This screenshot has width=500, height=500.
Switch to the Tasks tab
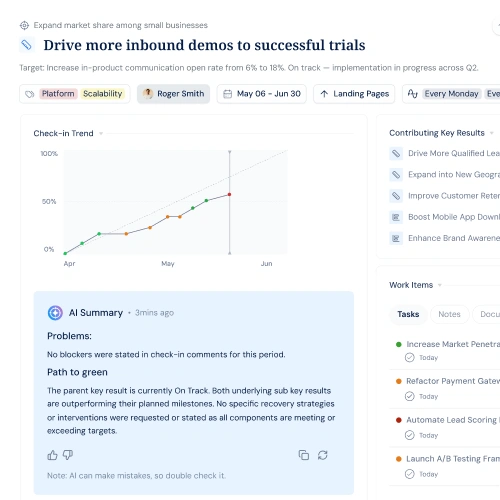pyautogui.click(x=408, y=314)
